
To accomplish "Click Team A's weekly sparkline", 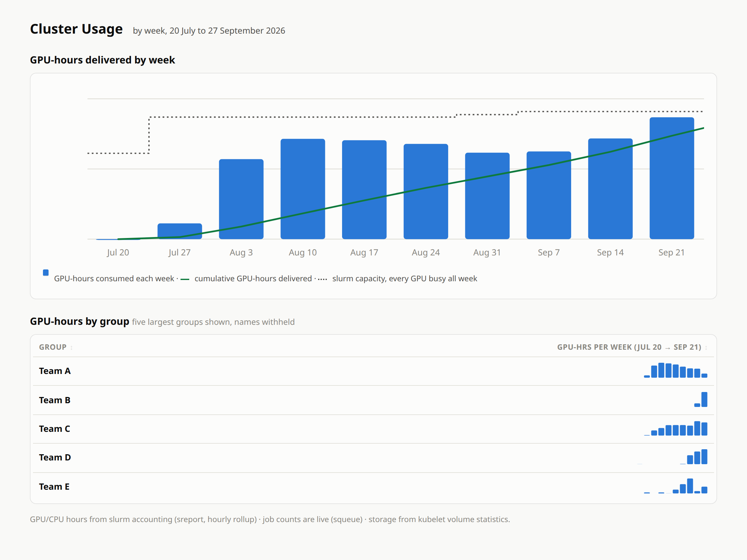I will click(x=675, y=370).
